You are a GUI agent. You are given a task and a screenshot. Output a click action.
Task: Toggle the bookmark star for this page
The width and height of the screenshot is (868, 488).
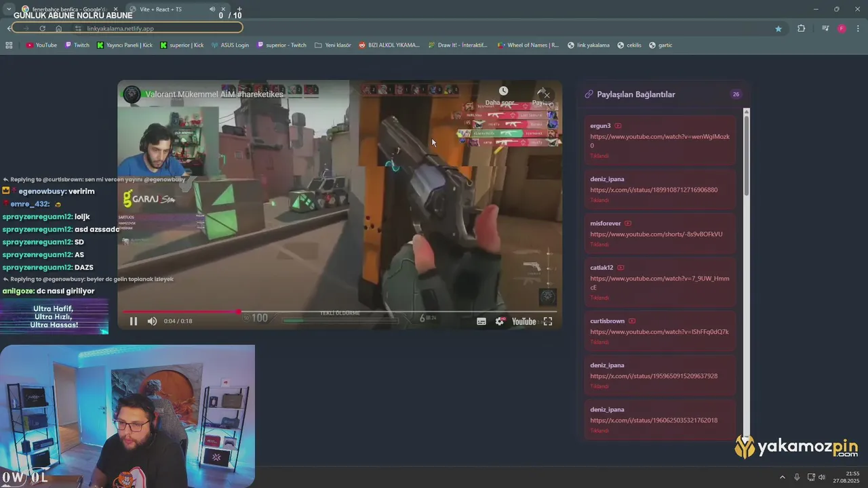[778, 28]
